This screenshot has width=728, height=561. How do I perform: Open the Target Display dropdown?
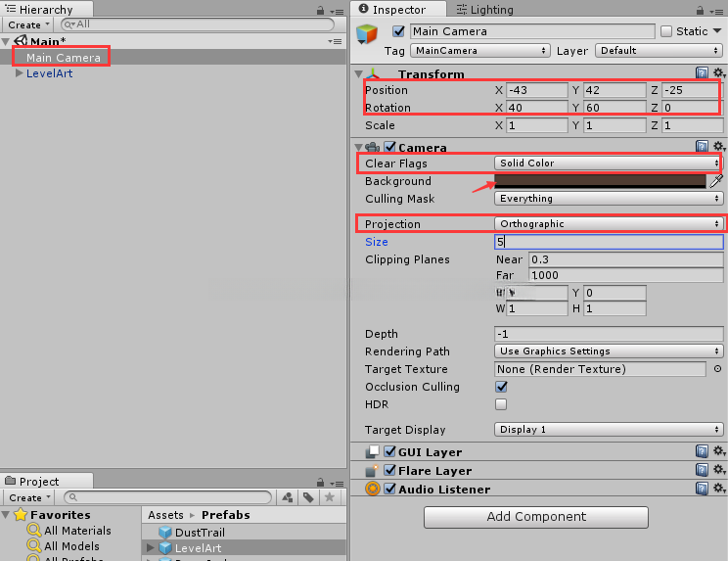(609, 429)
